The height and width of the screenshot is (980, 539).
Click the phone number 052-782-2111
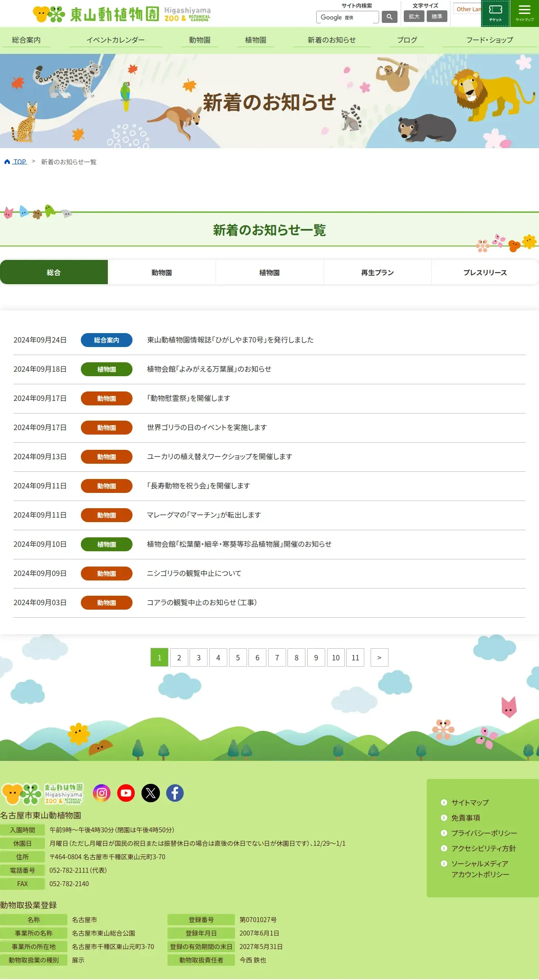69,870
